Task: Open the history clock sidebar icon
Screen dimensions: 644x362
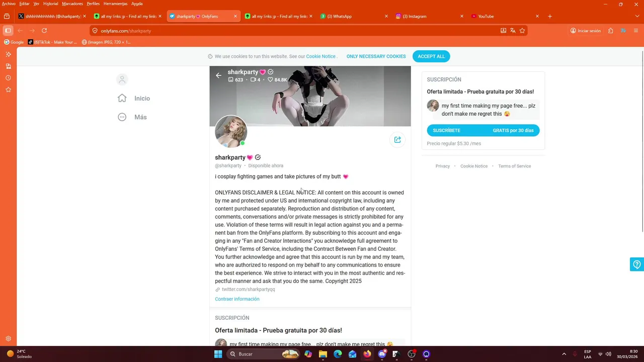Action: 8,78
